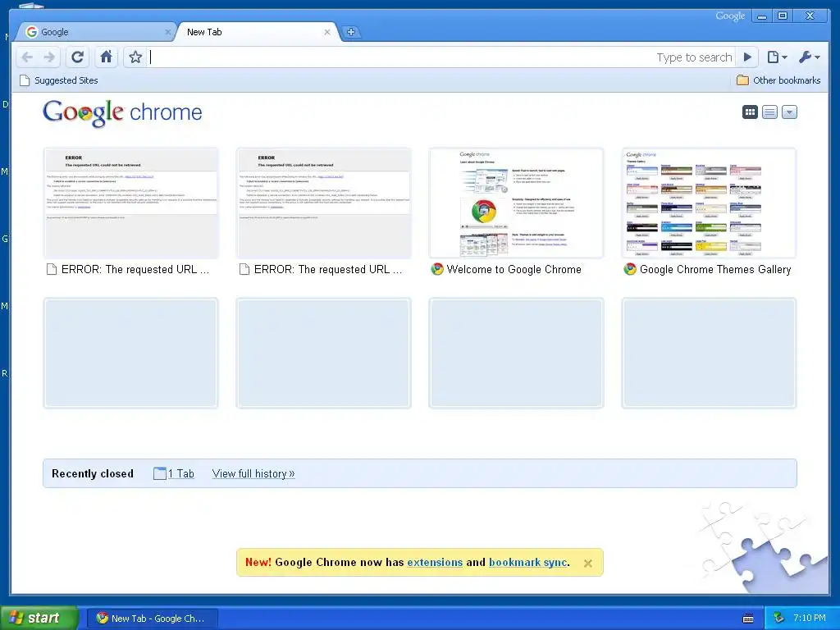The height and width of the screenshot is (630, 840).
Task: Follow the bookmark sync link
Action: tap(527, 563)
